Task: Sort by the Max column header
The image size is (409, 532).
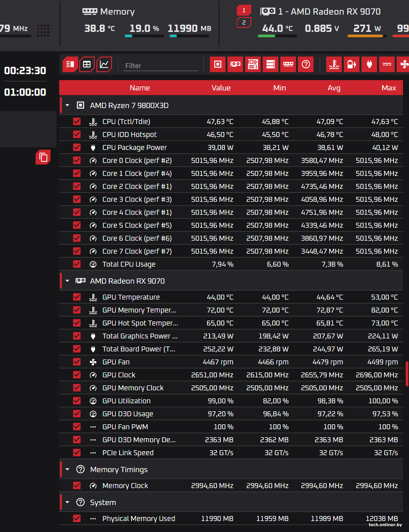Action: [389, 88]
